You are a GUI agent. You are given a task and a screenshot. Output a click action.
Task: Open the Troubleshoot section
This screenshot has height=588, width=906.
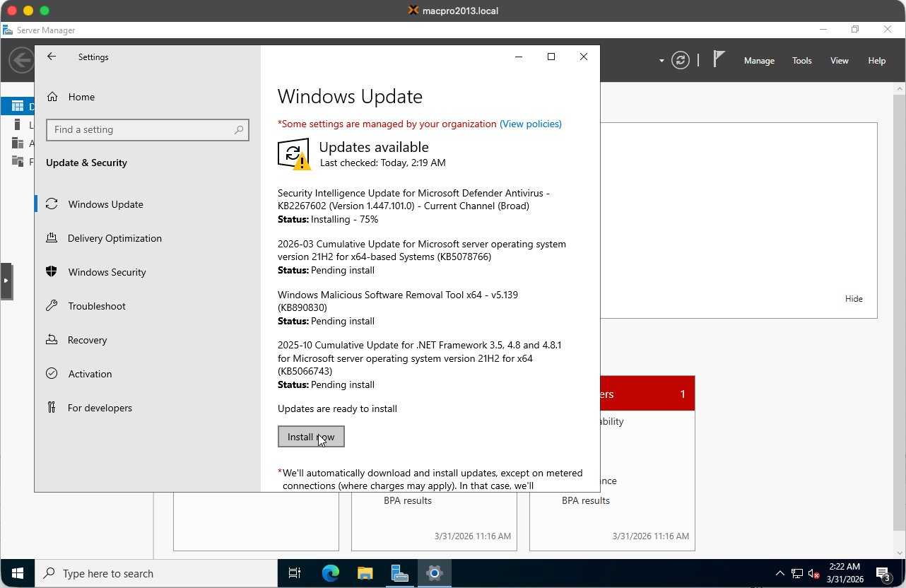95,306
